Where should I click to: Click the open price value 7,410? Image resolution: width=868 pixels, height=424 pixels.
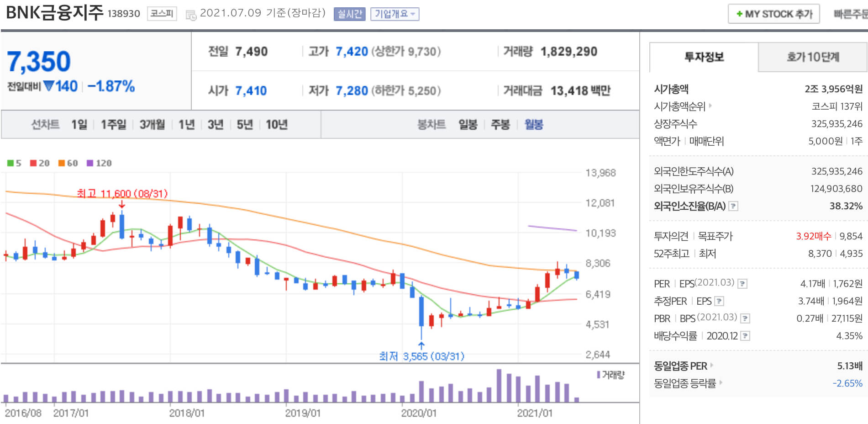[251, 91]
